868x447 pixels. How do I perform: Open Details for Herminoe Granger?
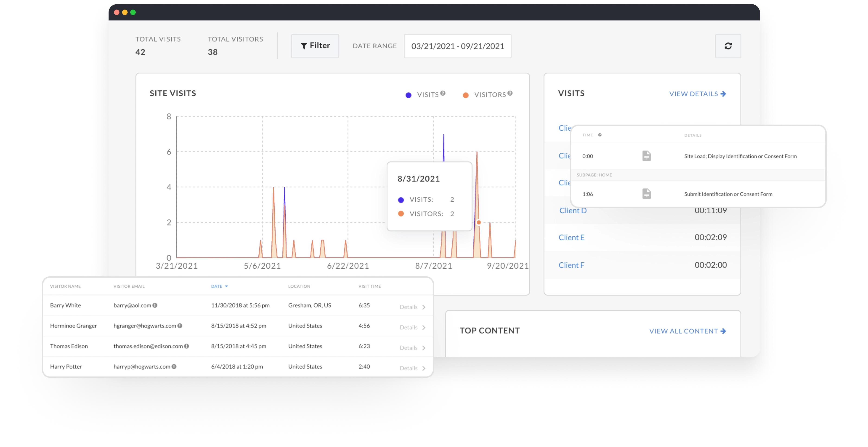tap(408, 327)
